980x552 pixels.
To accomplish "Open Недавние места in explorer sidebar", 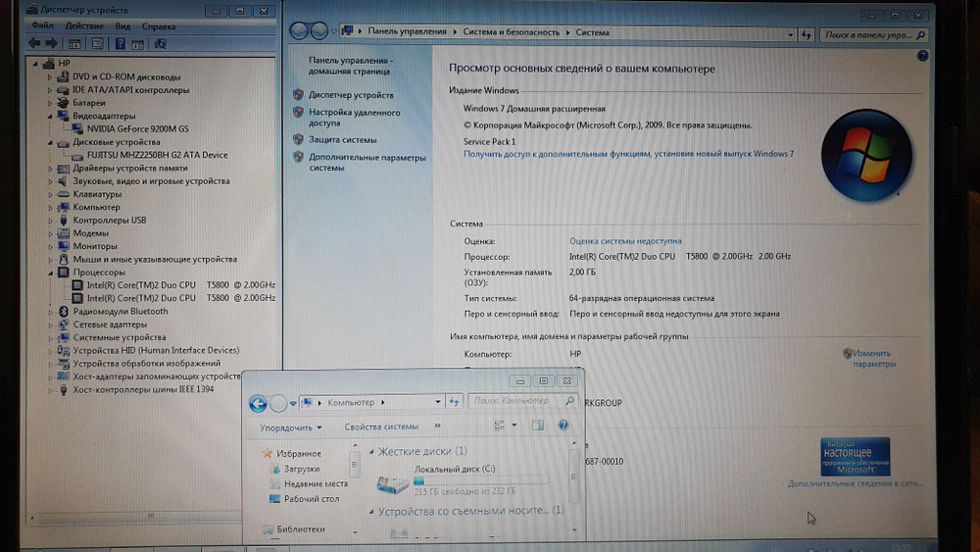I will [x=316, y=484].
